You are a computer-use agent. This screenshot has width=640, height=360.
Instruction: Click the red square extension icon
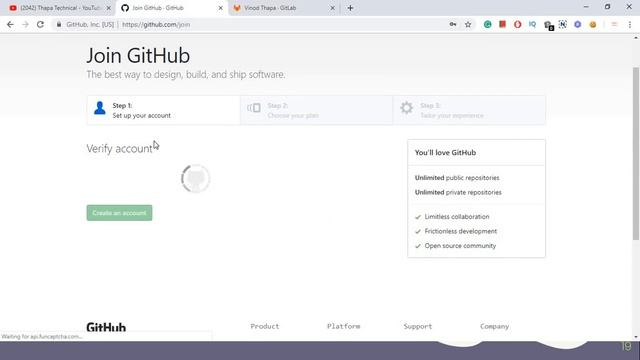[502, 24]
